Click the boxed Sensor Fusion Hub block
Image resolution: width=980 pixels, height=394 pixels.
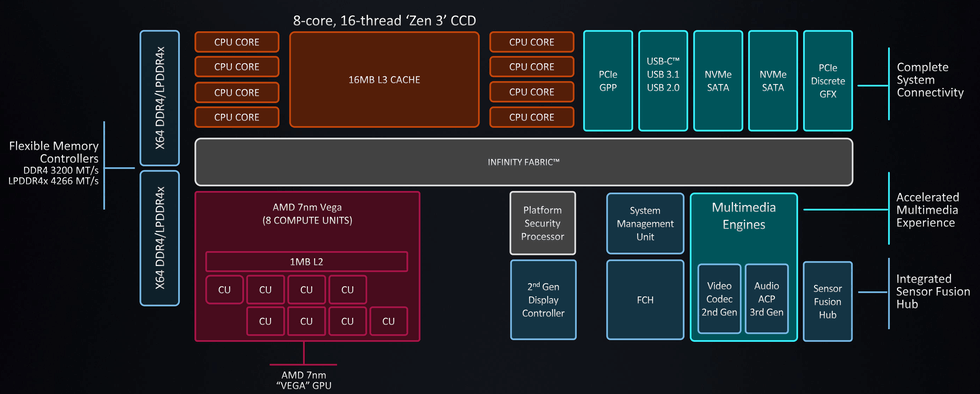828,301
